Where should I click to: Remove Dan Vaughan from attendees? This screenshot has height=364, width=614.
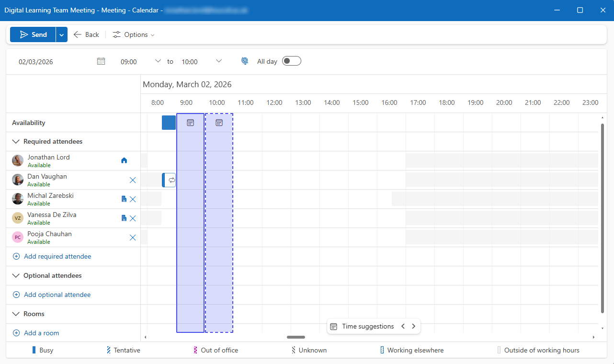(133, 180)
